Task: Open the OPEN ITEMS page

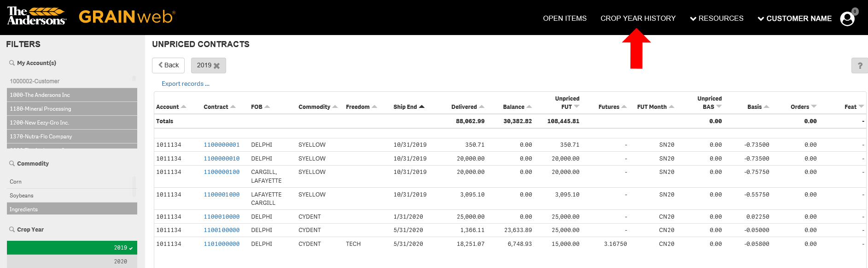Action: [565, 18]
